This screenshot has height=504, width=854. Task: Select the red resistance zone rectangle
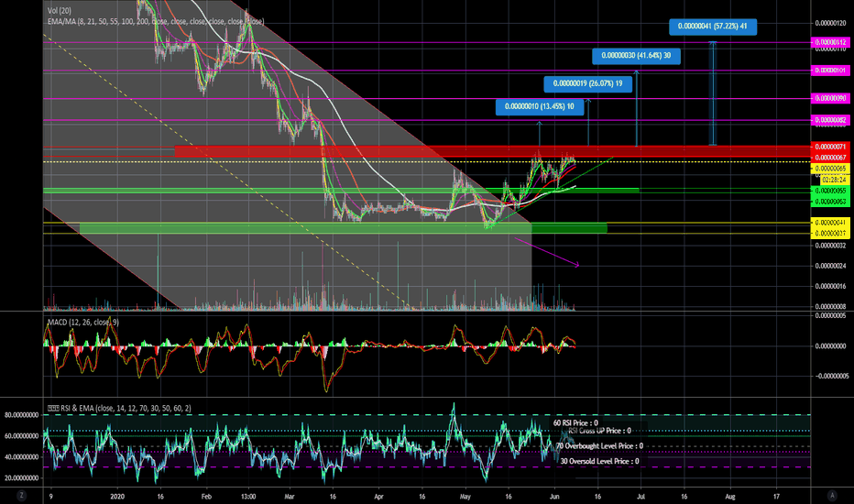(x=493, y=151)
